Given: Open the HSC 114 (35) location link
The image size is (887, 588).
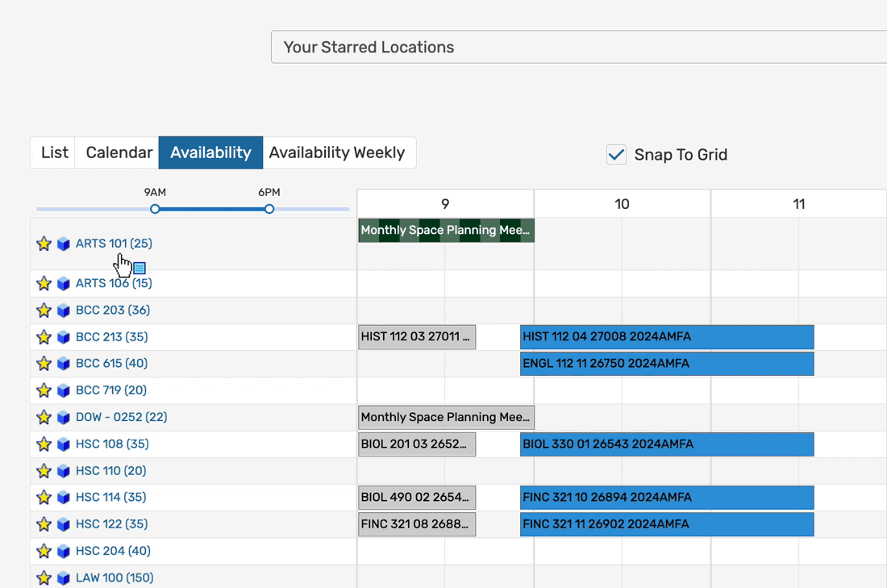Looking at the screenshot, I should [x=111, y=498].
